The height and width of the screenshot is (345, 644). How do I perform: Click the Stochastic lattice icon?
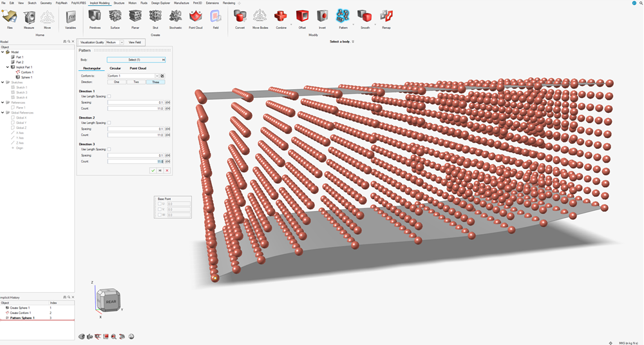point(174,16)
